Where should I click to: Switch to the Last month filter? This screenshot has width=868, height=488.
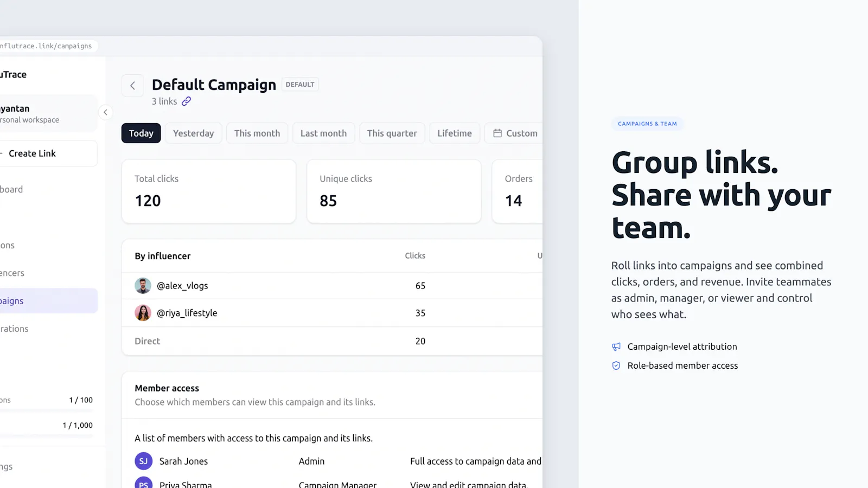coord(323,133)
